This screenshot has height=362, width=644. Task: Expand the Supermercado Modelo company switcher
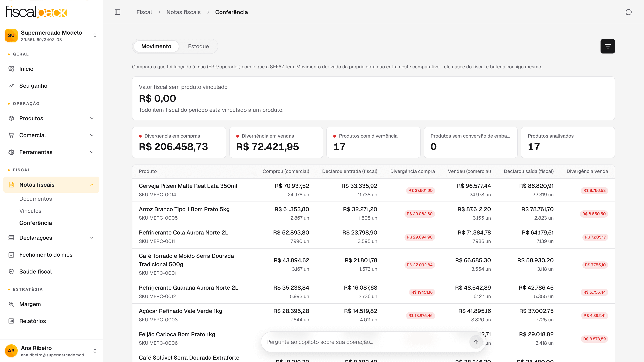(x=95, y=35)
